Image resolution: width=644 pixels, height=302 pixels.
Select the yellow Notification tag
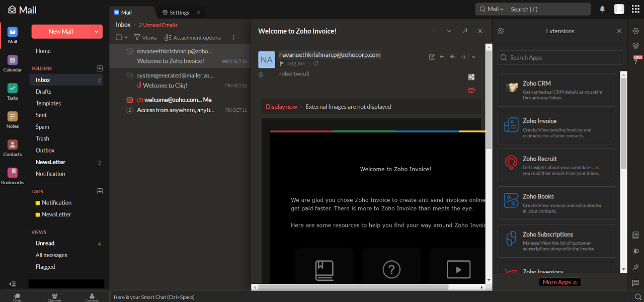click(x=53, y=203)
